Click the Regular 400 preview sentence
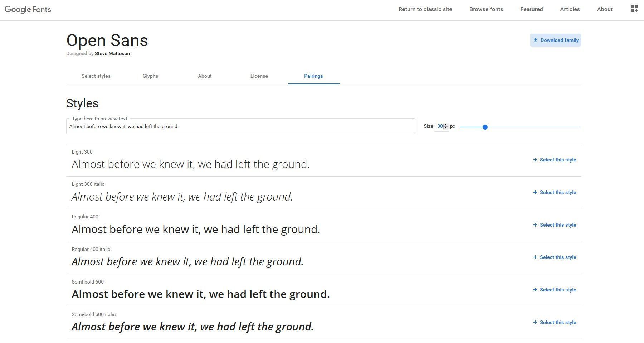Screen dimensions: 644x343 pyautogui.click(x=196, y=229)
